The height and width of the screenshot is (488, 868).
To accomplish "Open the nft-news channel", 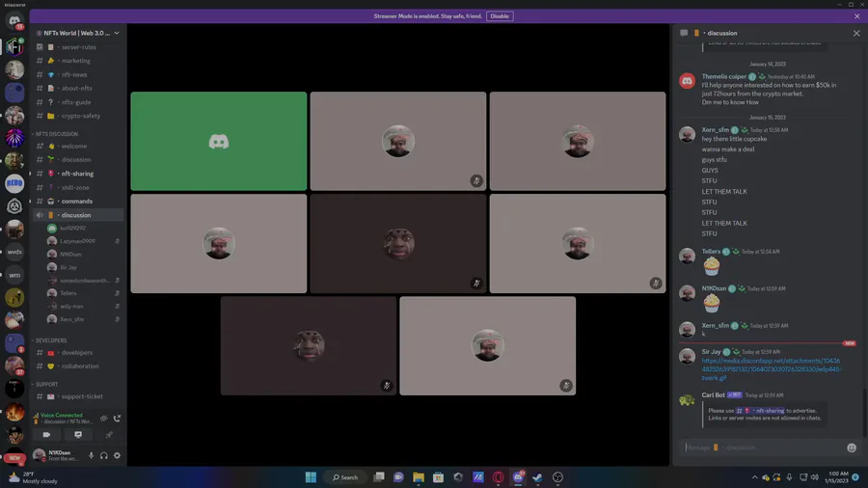I will 77,74.
